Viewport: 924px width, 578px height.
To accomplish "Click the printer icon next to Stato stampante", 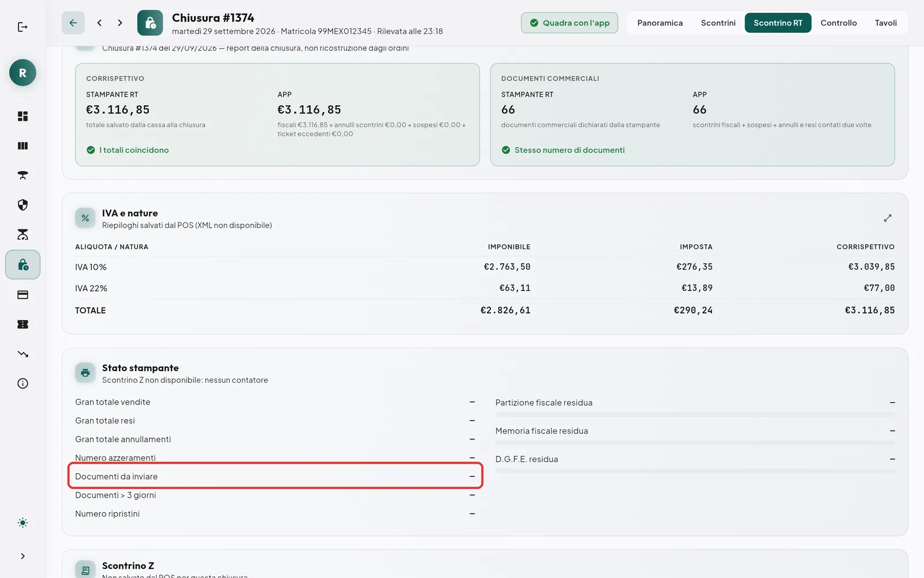I will (85, 373).
